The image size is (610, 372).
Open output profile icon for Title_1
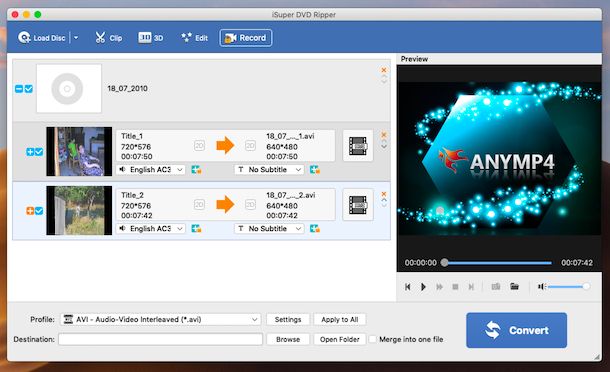358,146
